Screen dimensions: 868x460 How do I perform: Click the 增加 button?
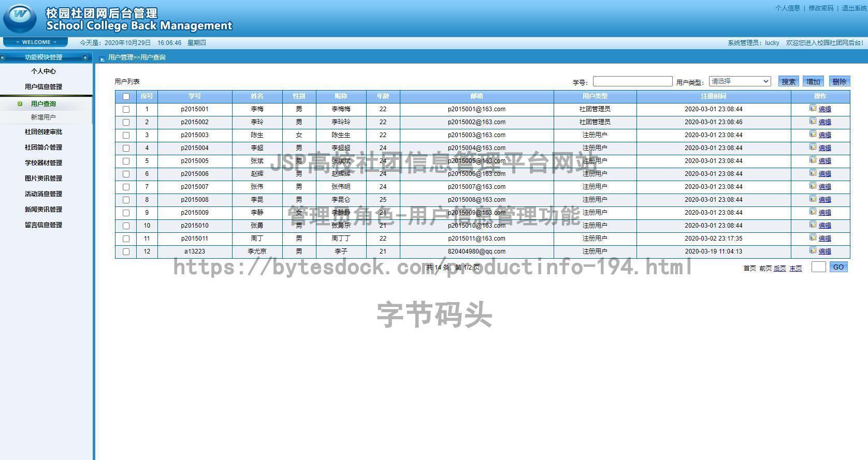813,81
